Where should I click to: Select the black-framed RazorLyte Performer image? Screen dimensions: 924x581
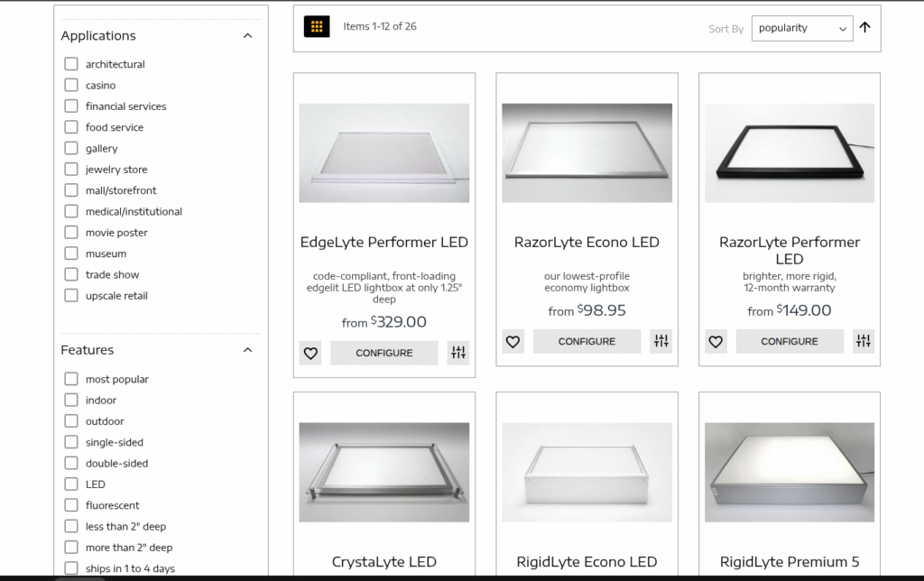(x=790, y=152)
